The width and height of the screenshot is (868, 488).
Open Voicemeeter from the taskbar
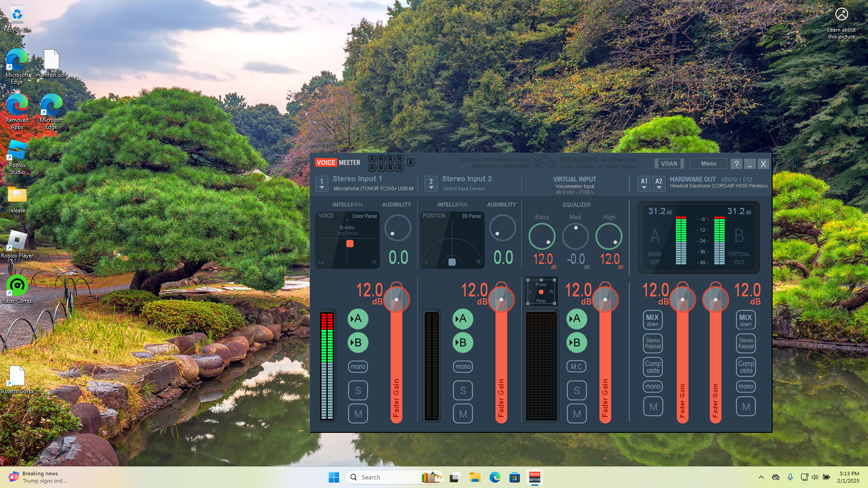click(534, 477)
